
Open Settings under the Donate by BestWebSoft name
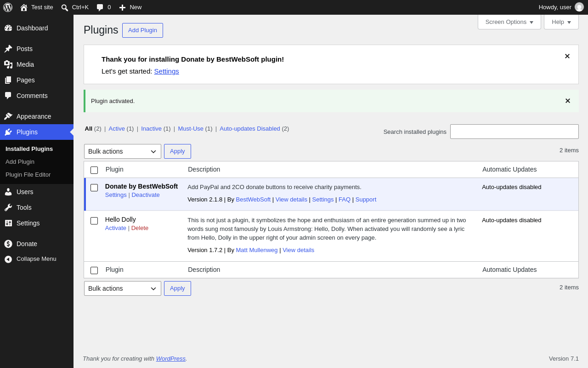116,195
